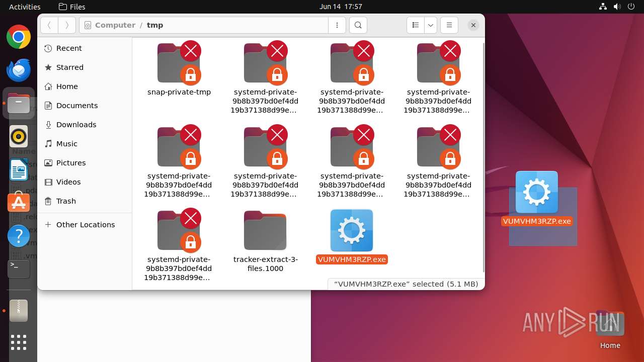Screen dimensions: 644x362
Task: Open Videos in the sidebar
Action: [85, 182]
